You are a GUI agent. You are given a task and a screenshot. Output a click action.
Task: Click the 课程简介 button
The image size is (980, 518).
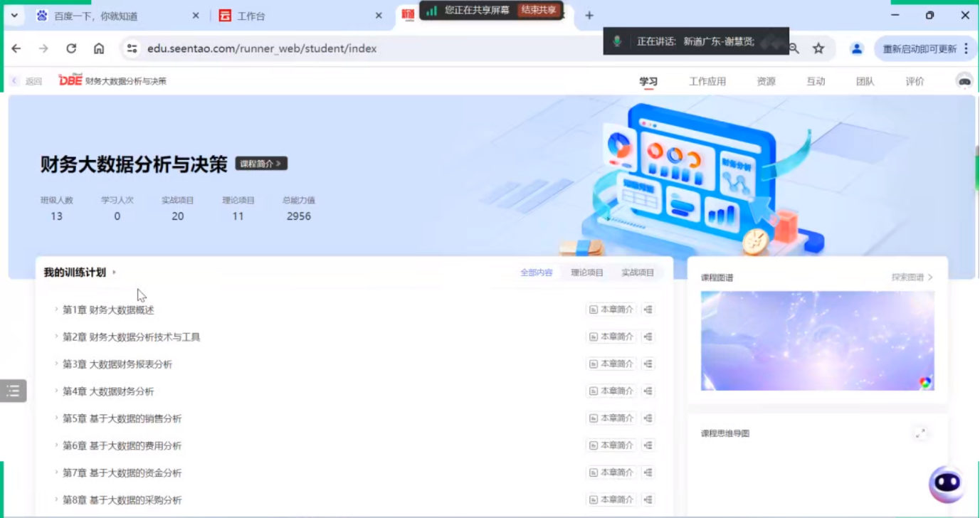[x=260, y=163]
